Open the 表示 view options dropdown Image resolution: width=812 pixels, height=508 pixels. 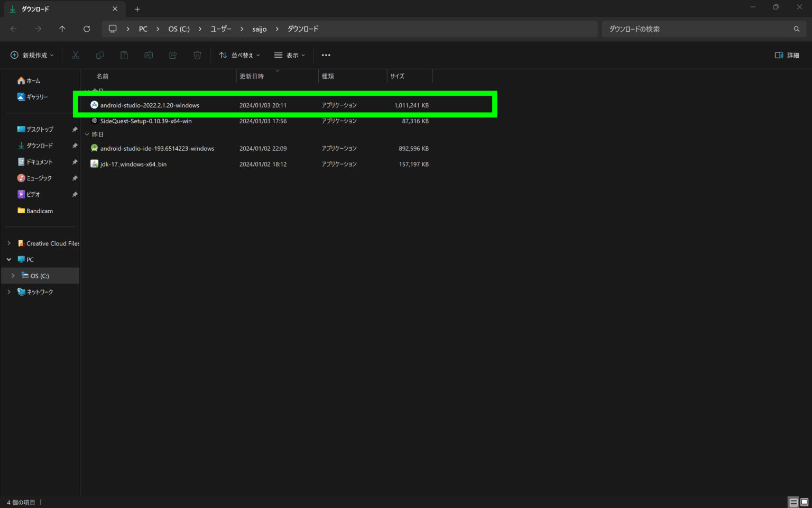point(289,55)
